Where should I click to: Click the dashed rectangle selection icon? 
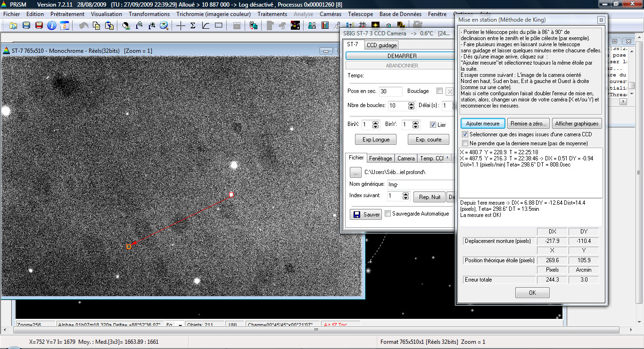tap(218, 25)
